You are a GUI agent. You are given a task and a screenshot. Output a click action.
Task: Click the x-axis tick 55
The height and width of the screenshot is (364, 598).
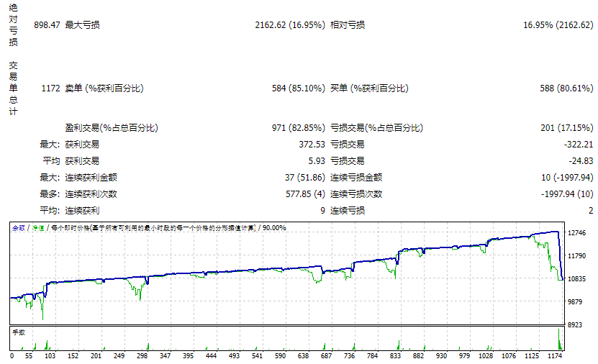click(x=29, y=356)
